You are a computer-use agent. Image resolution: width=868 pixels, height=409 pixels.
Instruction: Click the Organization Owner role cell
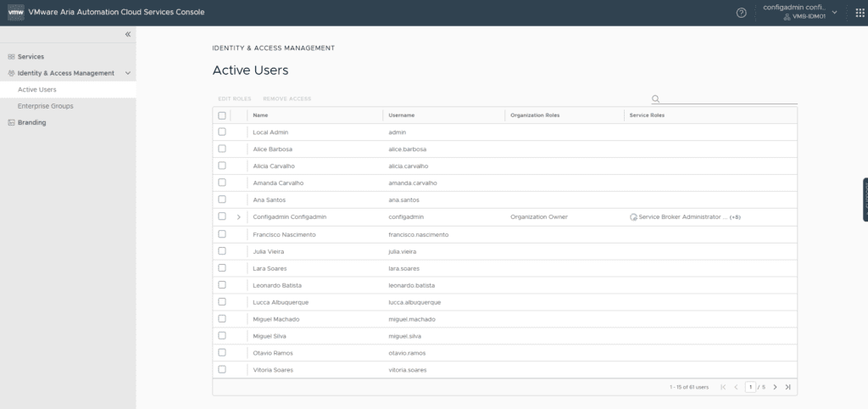[x=538, y=217]
